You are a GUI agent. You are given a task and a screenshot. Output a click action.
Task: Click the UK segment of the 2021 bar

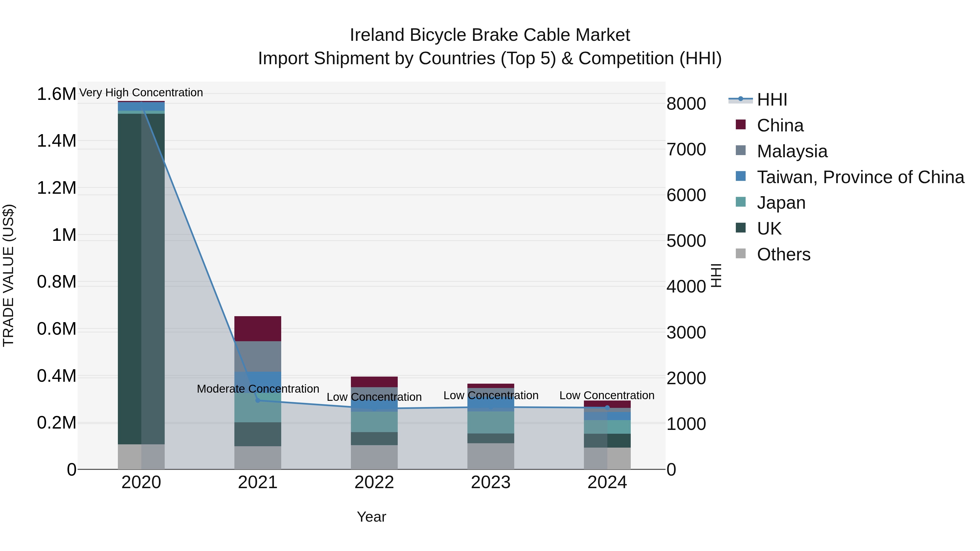tap(258, 434)
